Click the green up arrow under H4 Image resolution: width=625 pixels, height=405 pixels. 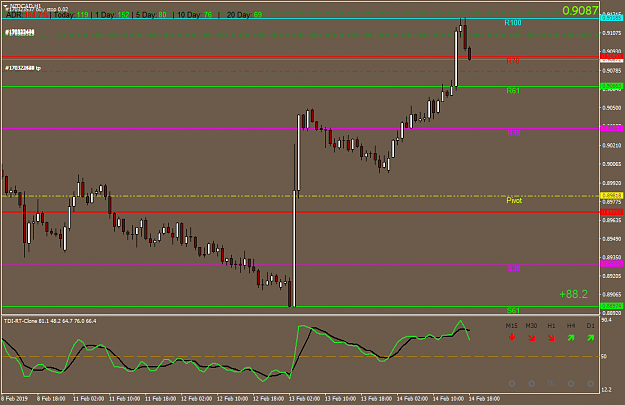click(571, 338)
